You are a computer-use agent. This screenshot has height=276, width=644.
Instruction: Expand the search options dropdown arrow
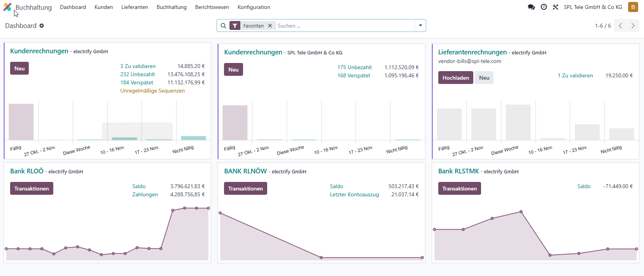(420, 26)
